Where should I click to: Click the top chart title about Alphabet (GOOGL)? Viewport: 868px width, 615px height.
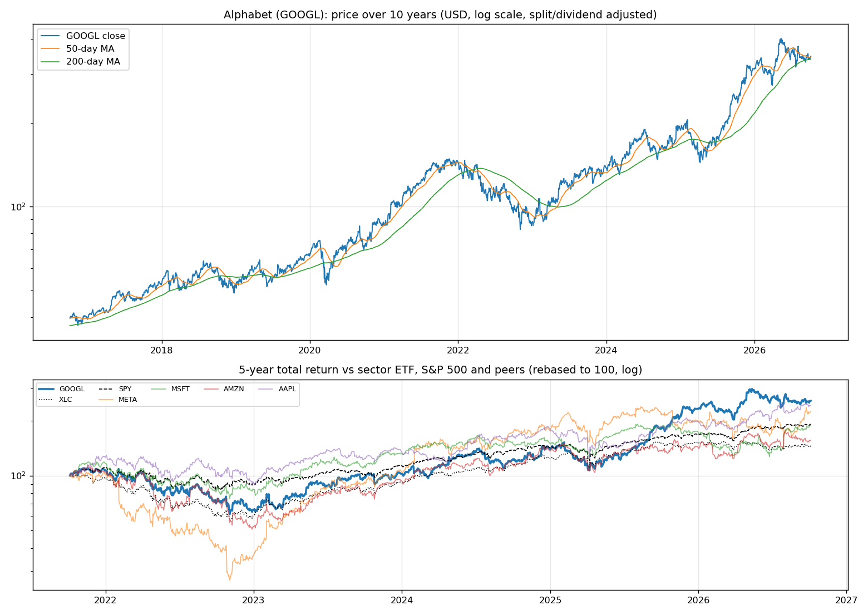[440, 14]
